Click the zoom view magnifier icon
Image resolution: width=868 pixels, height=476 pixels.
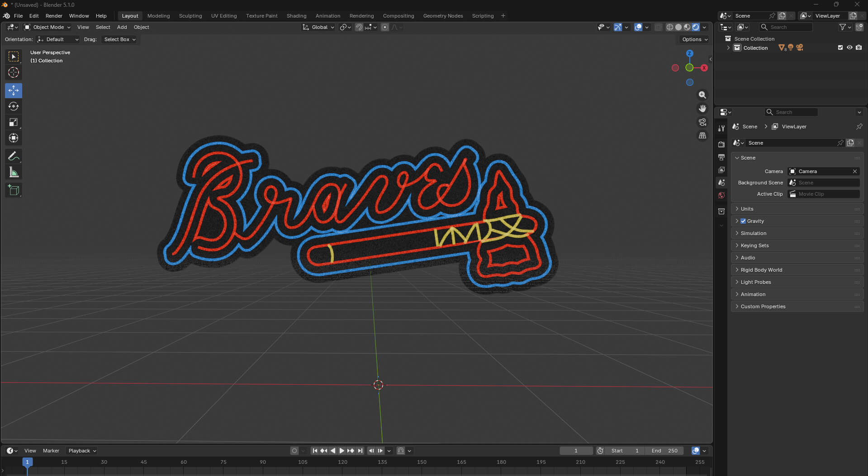click(x=702, y=95)
